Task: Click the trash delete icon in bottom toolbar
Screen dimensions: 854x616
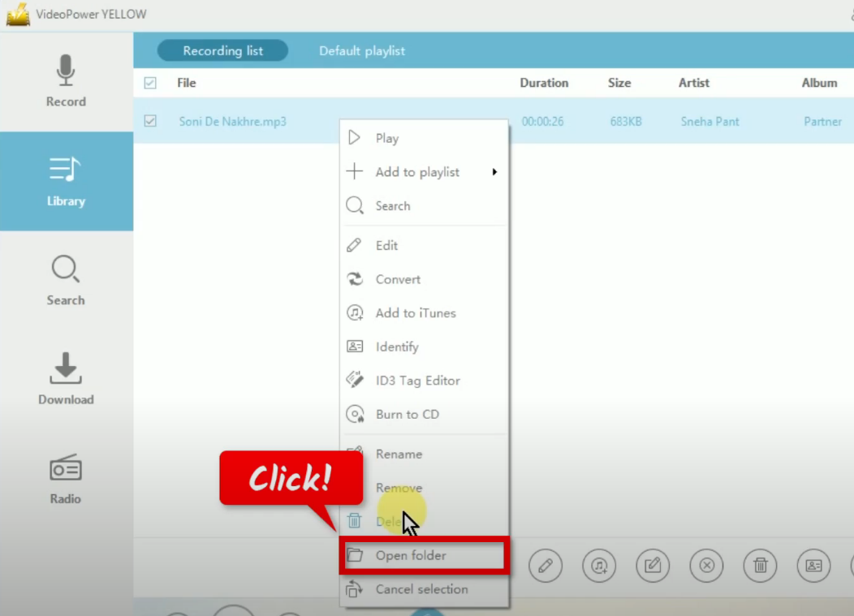Action: pos(760,566)
